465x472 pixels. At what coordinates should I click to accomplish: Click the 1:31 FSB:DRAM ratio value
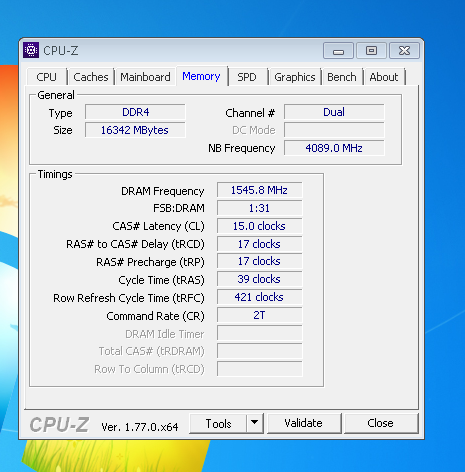coord(260,208)
